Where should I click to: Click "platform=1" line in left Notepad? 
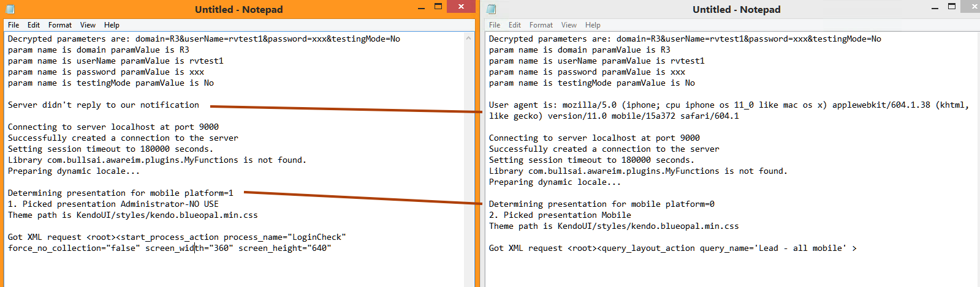pyautogui.click(x=121, y=193)
